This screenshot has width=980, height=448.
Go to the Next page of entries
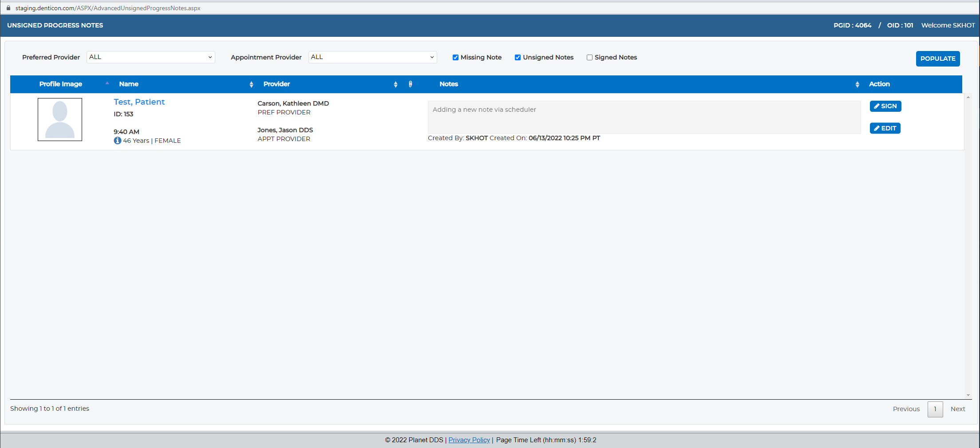pyautogui.click(x=958, y=409)
